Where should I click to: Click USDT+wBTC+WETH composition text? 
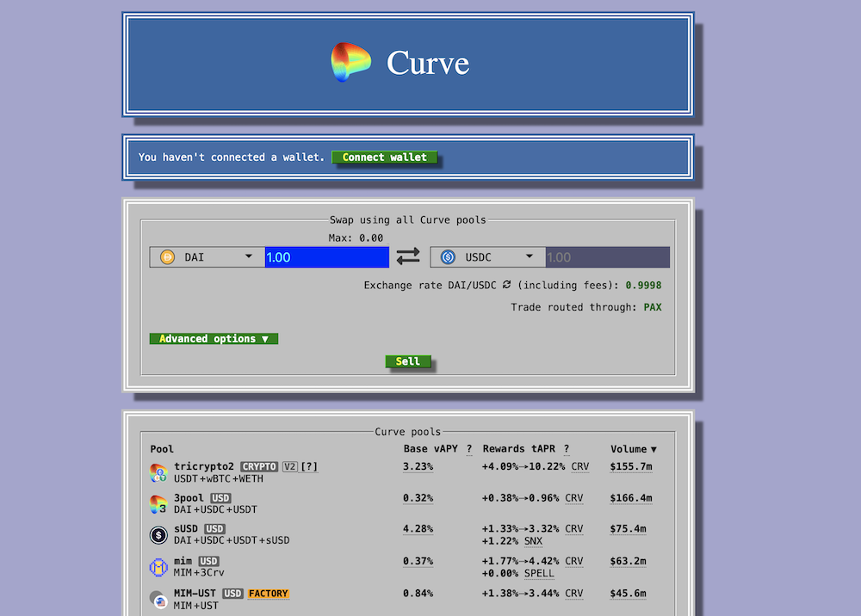click(x=219, y=479)
